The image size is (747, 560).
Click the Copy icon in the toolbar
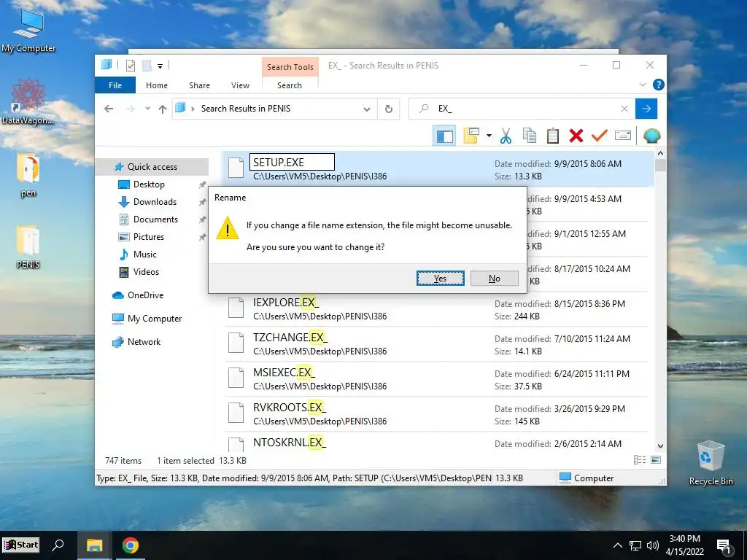(x=530, y=136)
